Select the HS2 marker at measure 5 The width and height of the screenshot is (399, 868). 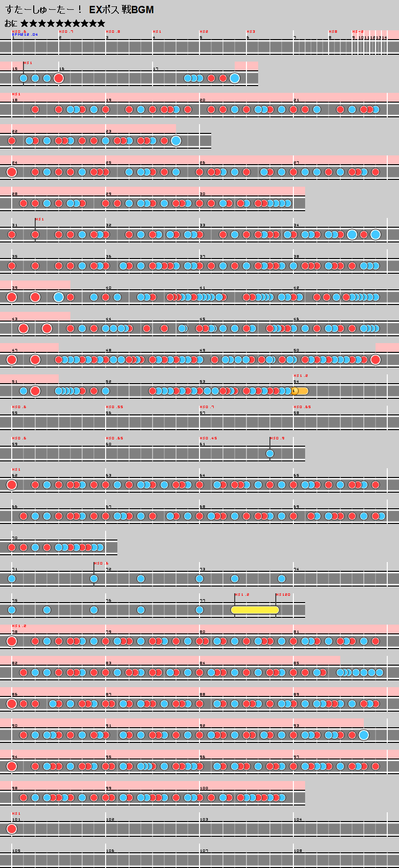coord(204,31)
